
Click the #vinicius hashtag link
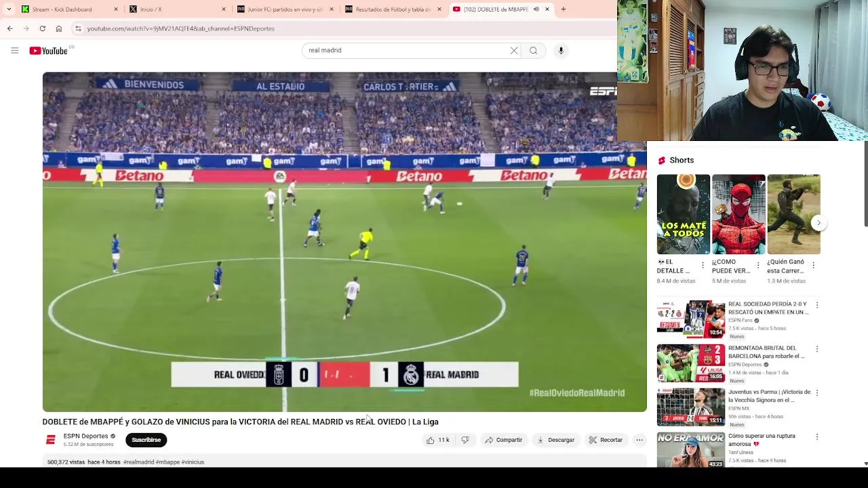click(x=193, y=462)
